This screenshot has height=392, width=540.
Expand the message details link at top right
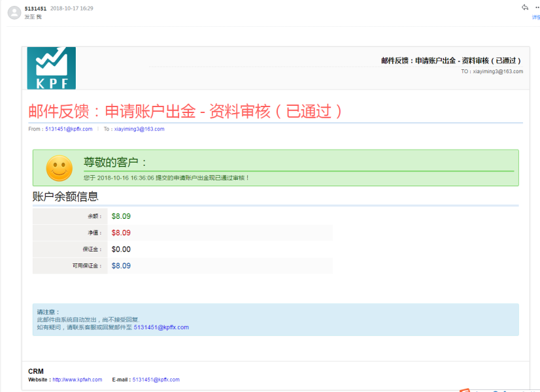pyautogui.click(x=536, y=18)
